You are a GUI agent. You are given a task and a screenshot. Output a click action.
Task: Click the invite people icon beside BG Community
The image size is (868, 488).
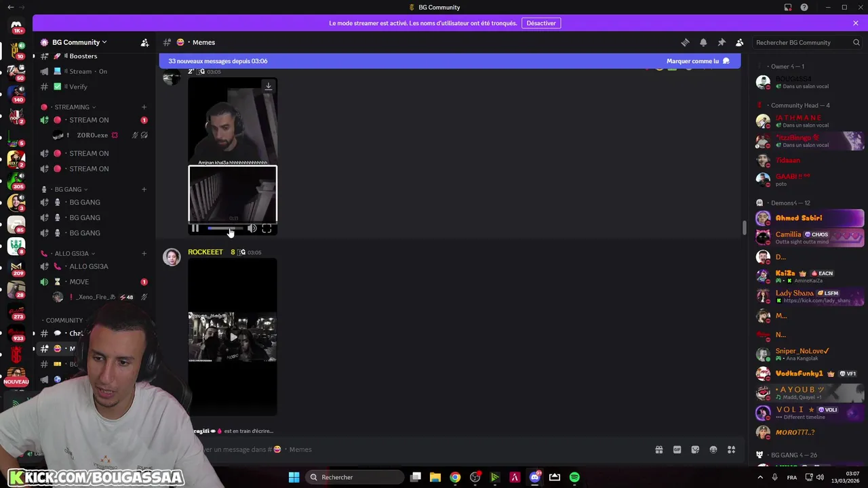(144, 42)
